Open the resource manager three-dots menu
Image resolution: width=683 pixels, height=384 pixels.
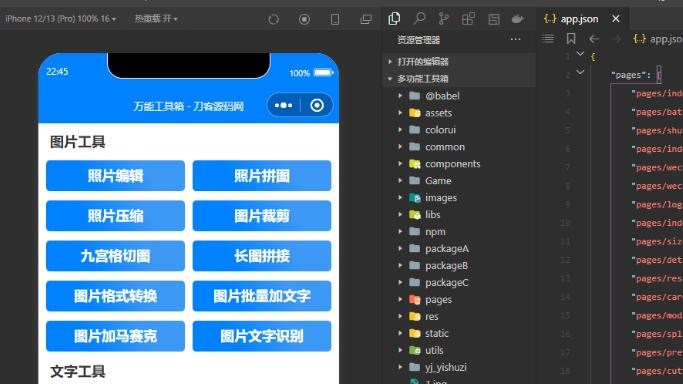pos(515,40)
